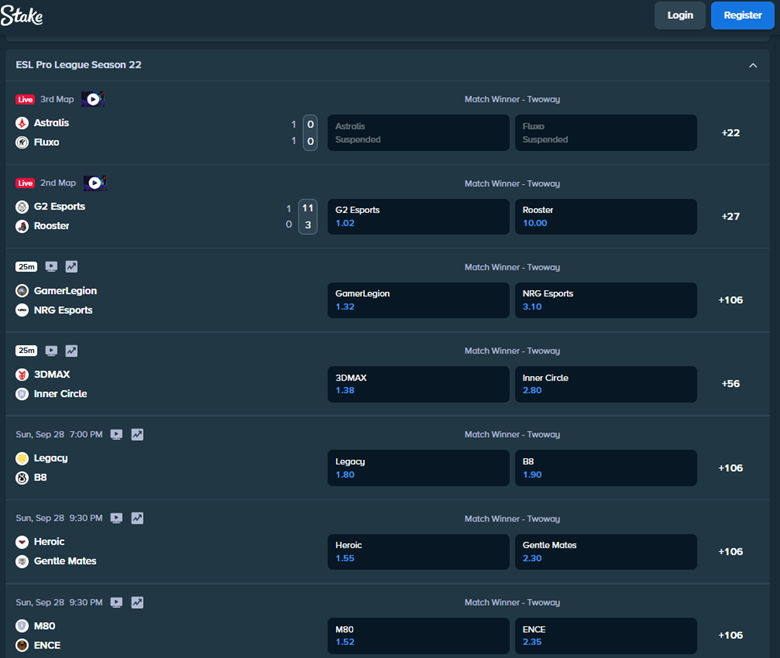Show +106 more markets for Heroic match
The image size is (780, 658).
point(730,552)
